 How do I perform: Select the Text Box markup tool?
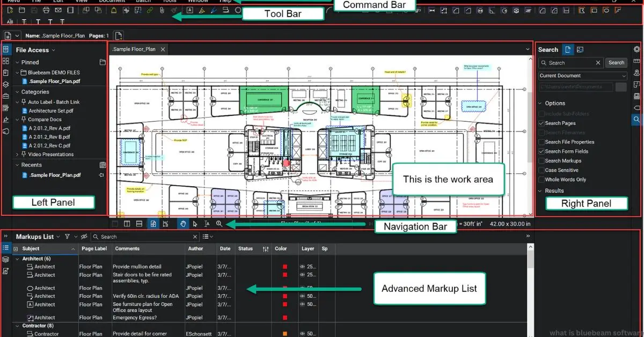(189, 10)
